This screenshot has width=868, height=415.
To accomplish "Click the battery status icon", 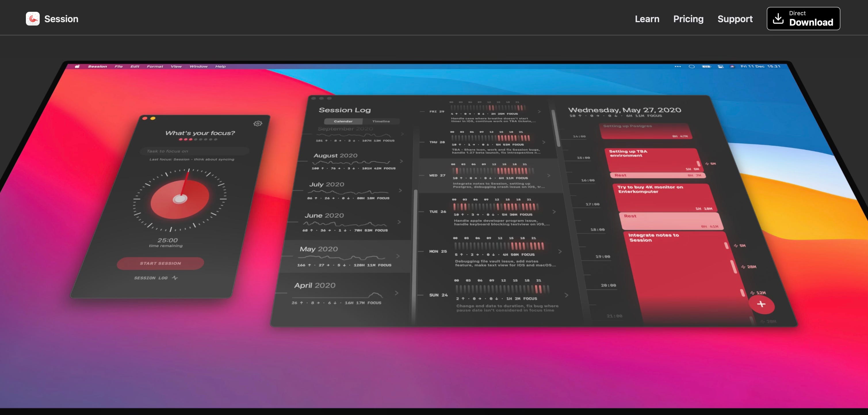I will 706,66.
